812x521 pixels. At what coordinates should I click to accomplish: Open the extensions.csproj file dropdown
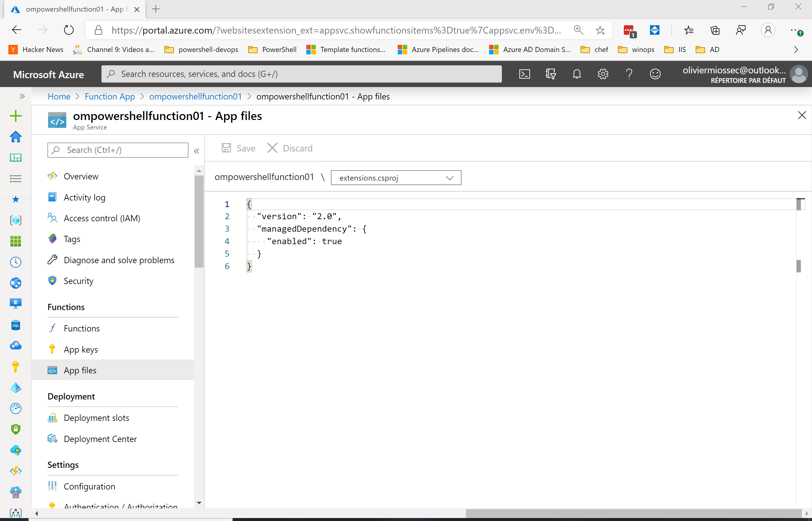click(396, 178)
